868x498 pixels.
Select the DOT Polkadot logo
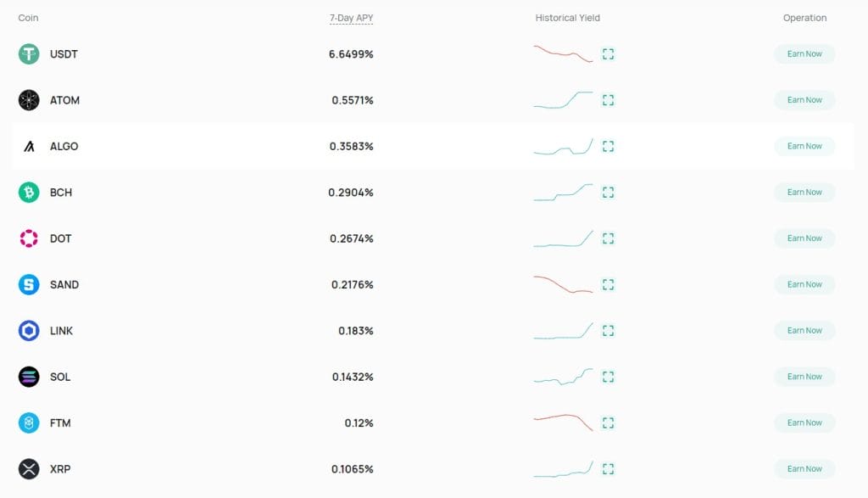pos(30,238)
